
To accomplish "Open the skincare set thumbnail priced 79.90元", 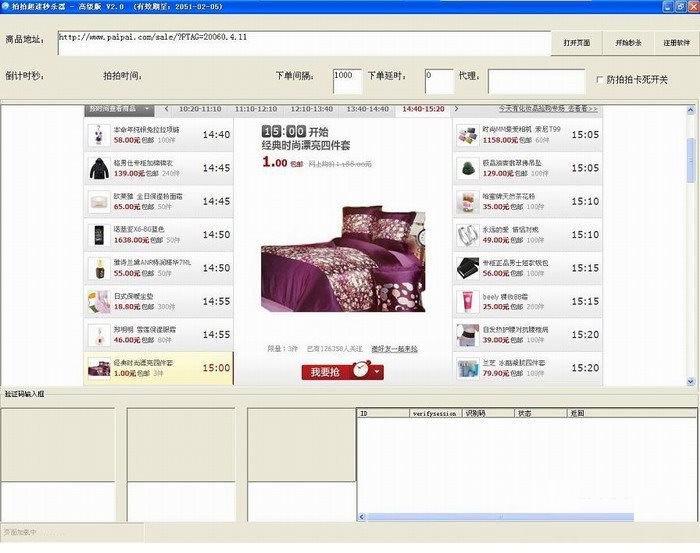I will click(x=467, y=368).
